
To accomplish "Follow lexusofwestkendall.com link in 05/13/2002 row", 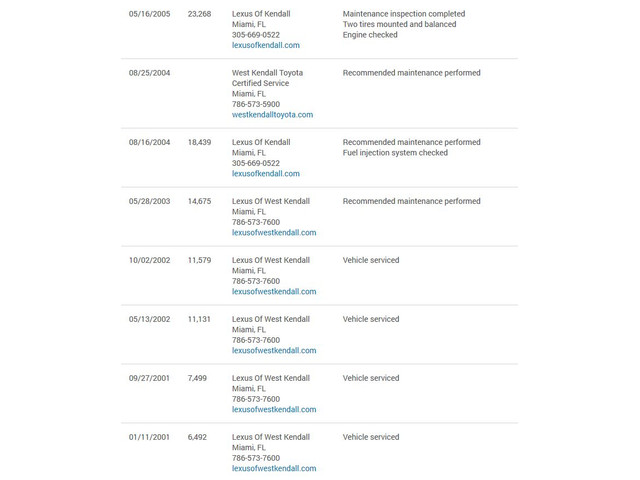I will 274,351.
